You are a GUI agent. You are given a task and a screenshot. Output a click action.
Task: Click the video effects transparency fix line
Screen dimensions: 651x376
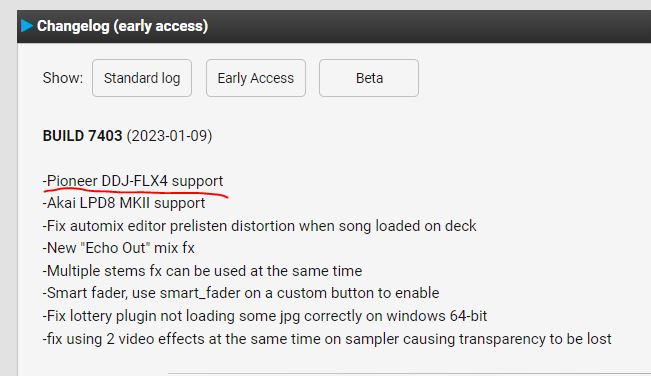[327, 339]
